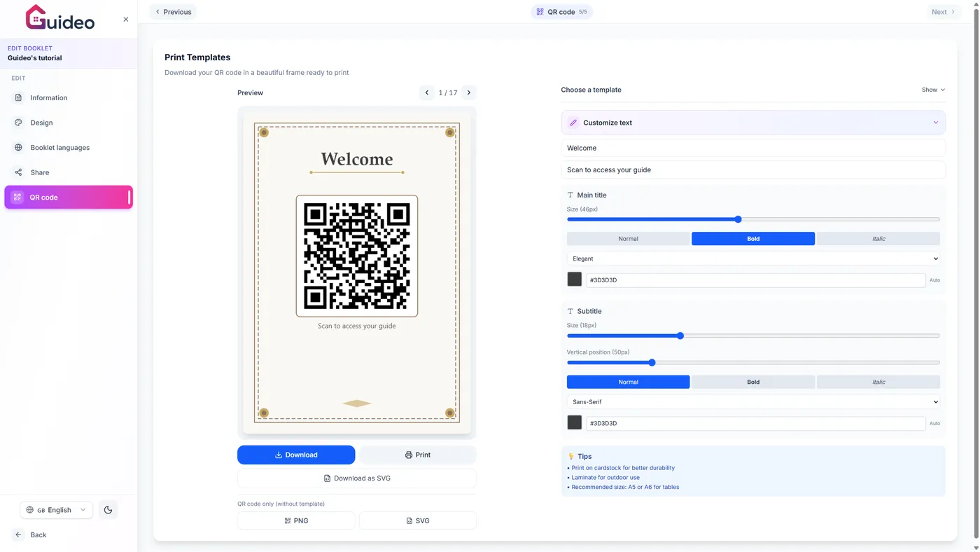Viewport: 980px width, 552px height.
Task: Click the subtitle hex color field
Action: tap(755, 423)
